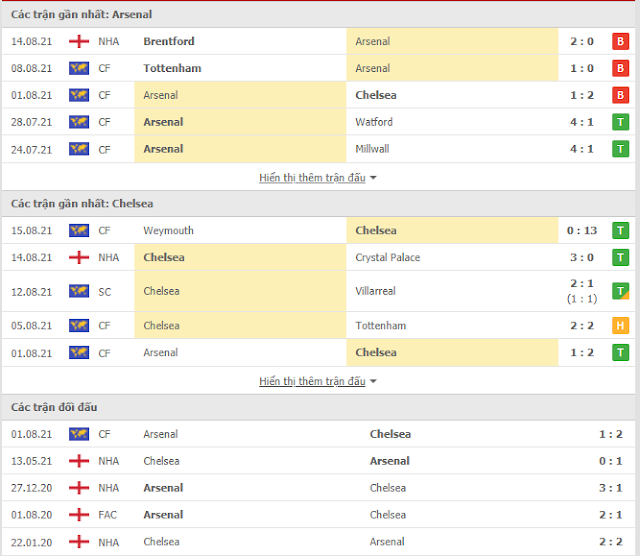The width and height of the screenshot is (640, 556).
Task: Click the 3 : 1 score of 27.12.20 match
Action: pos(610,488)
